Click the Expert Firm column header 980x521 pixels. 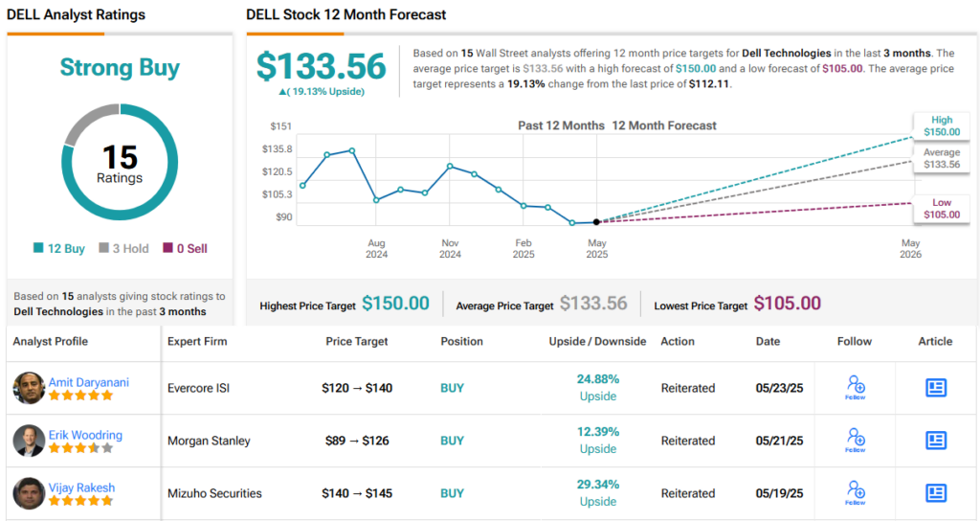coord(197,342)
